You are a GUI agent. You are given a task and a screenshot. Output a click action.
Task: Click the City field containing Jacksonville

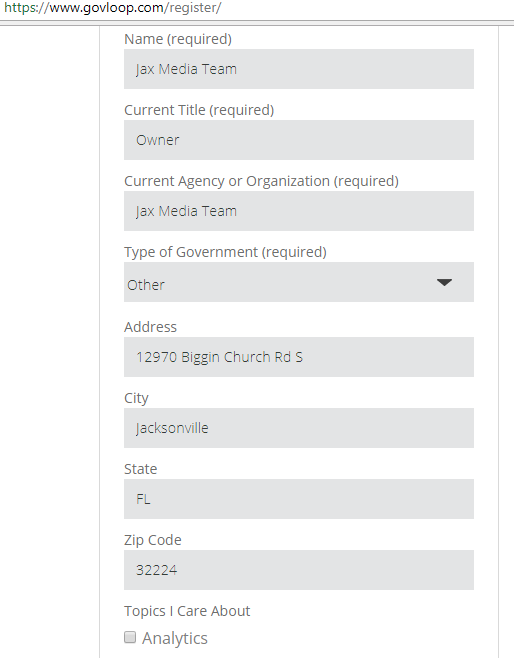pos(299,428)
